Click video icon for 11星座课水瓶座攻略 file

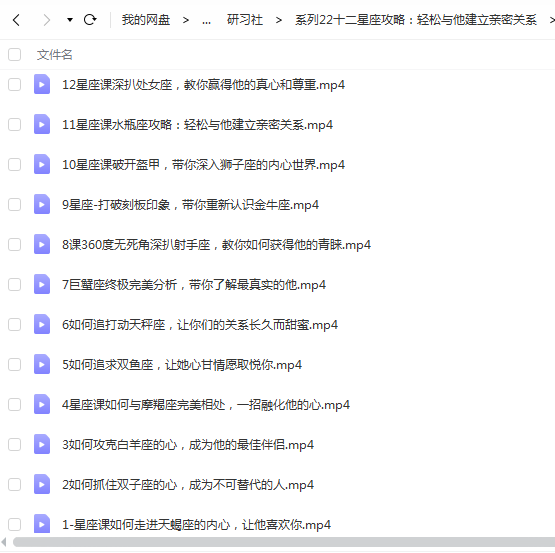pyautogui.click(x=42, y=124)
